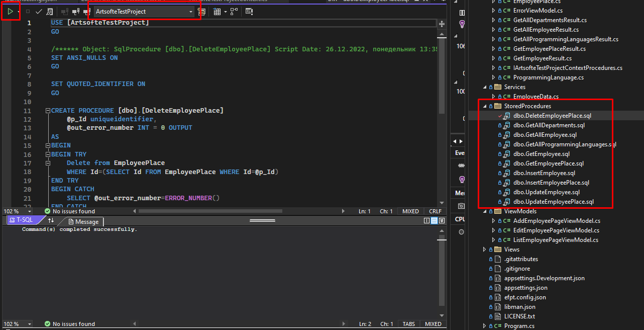
Task: Click the Parse checkmark icon
Action: pos(39,11)
